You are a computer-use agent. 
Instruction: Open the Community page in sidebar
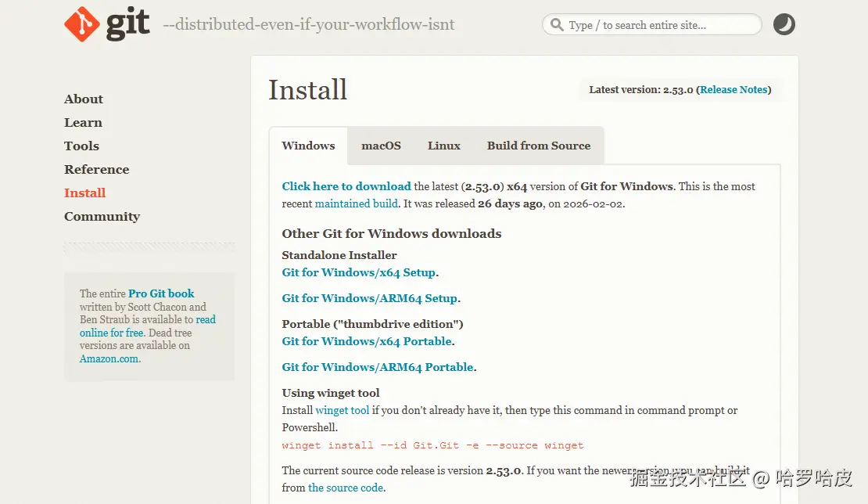pos(102,217)
